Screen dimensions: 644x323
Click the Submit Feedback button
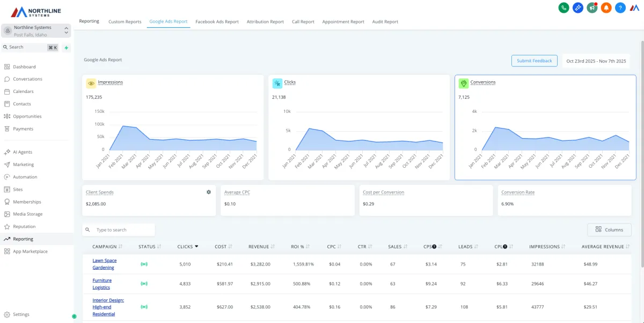tap(534, 61)
